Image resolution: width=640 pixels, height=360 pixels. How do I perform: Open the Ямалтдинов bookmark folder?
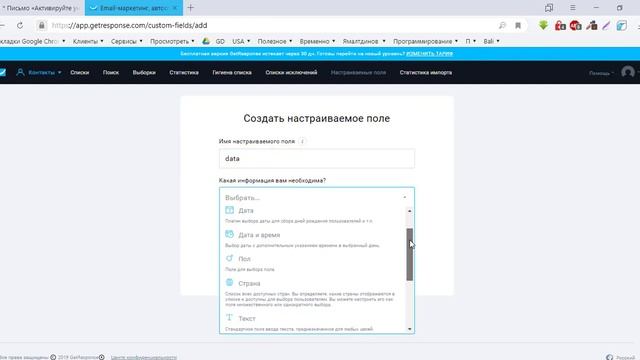click(364, 41)
